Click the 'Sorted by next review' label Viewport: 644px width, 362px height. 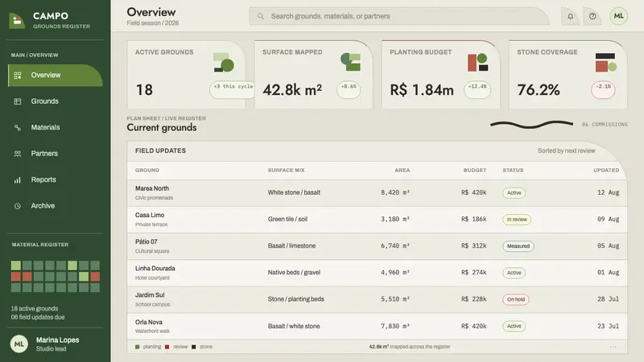[567, 150]
